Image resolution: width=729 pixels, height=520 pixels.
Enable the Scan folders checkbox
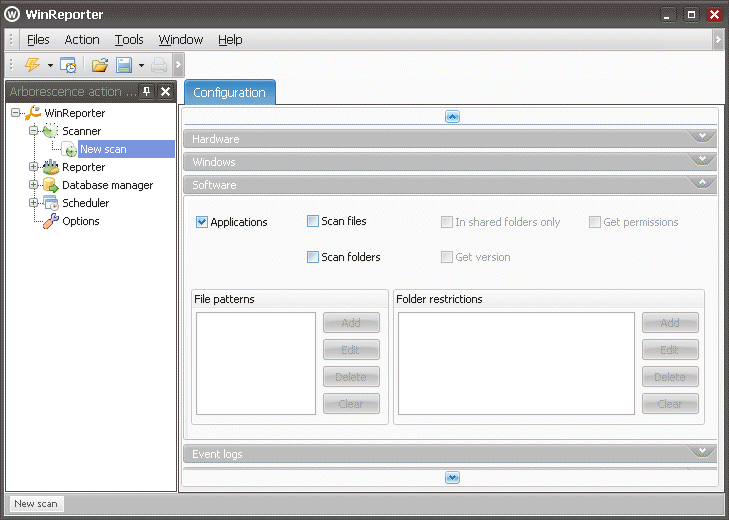[x=312, y=257]
